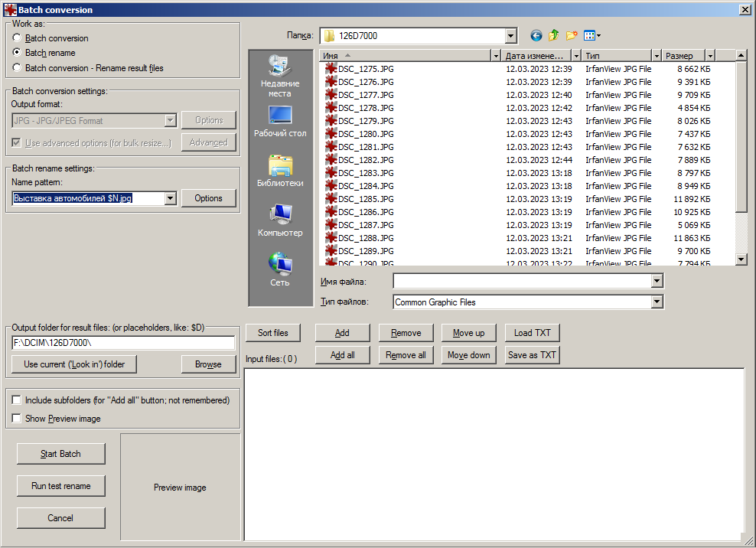This screenshot has width=756, height=548.
Task: Open rename Options next to Name pattern
Action: pyautogui.click(x=208, y=198)
